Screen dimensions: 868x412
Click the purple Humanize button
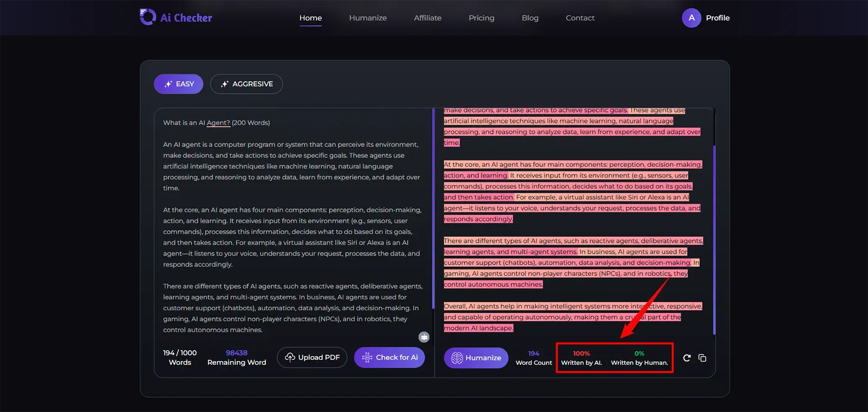(x=476, y=358)
